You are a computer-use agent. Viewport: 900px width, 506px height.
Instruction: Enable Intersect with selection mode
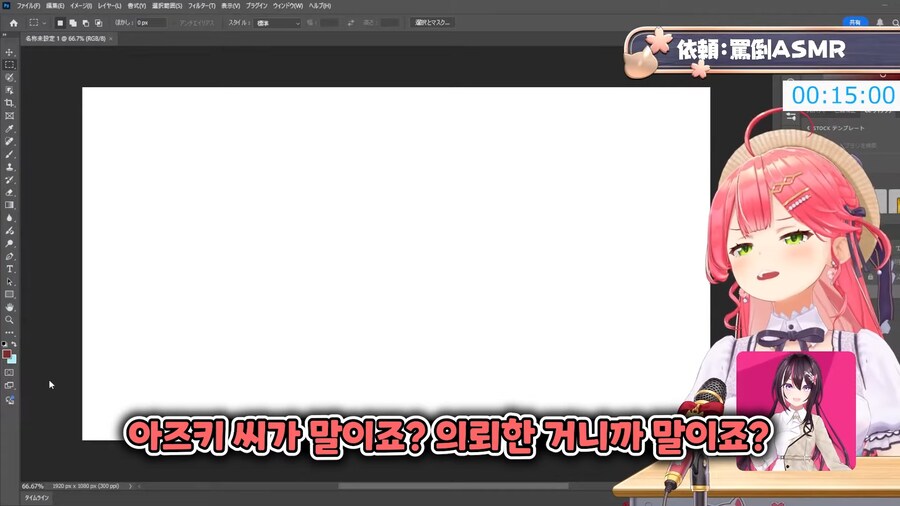99,23
